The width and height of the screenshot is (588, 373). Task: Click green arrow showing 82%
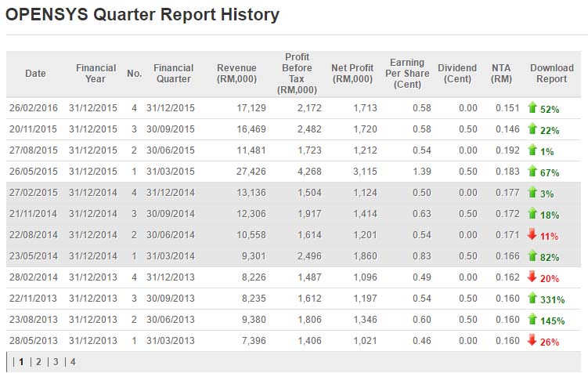pyautogui.click(x=532, y=255)
